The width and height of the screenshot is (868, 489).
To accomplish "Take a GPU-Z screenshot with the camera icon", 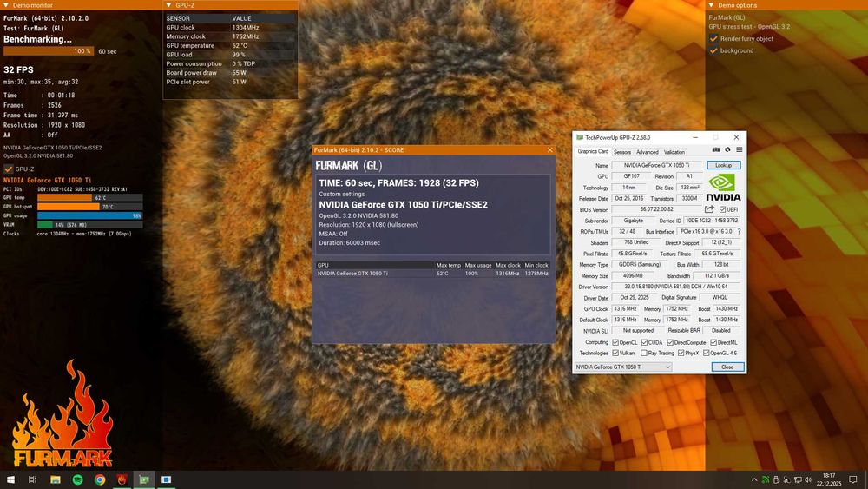I will (716, 150).
